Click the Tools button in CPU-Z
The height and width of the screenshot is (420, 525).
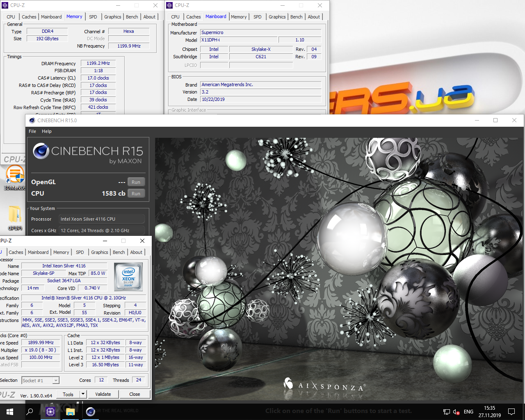68,394
